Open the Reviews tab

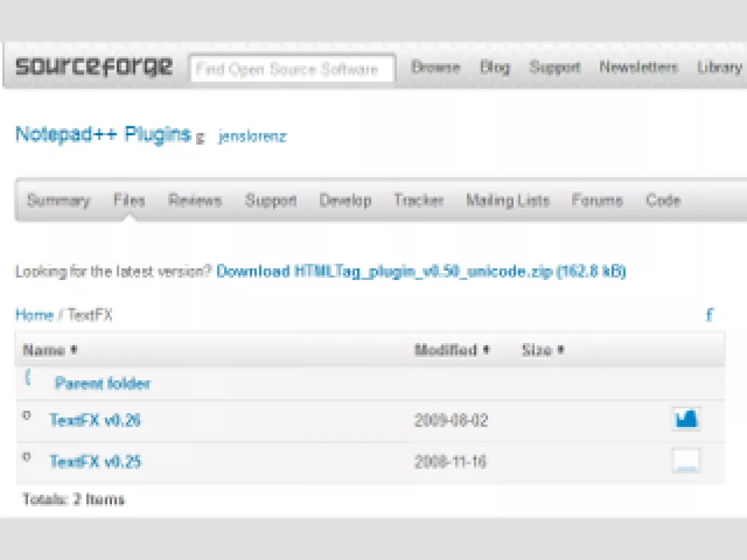click(x=195, y=200)
